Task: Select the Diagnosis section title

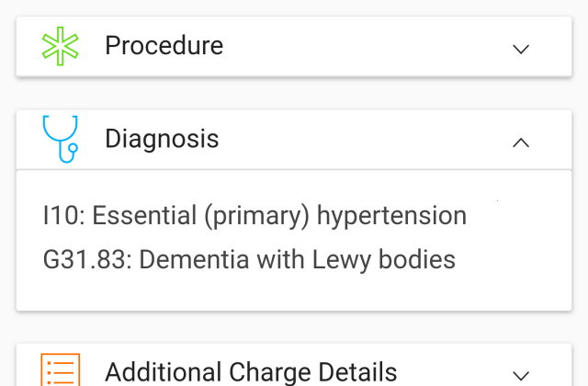Action: pos(162,139)
